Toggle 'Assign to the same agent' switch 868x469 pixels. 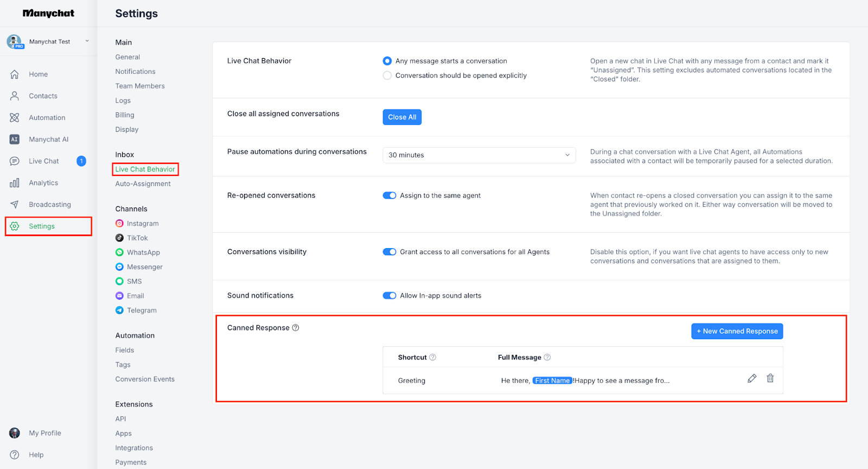[x=390, y=195]
